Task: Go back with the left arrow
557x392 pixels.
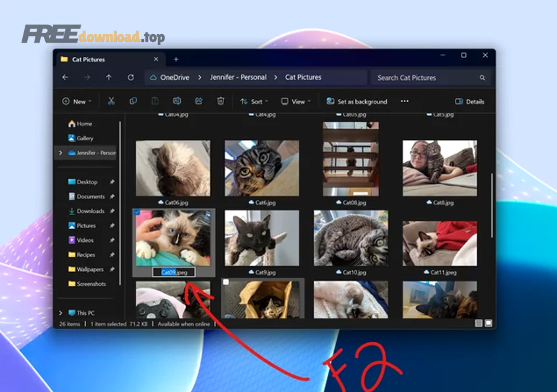Action: [65, 77]
